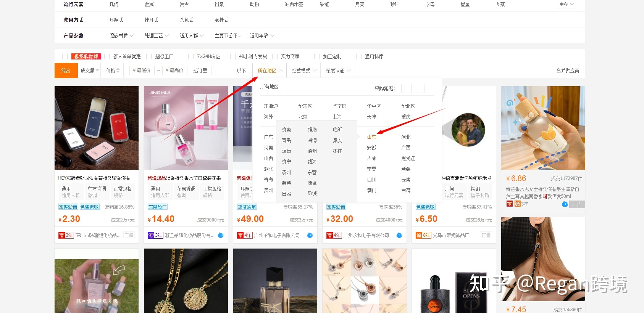Open JING HUI perfume gift set image
Screen dimensions: 644x313
186,128
